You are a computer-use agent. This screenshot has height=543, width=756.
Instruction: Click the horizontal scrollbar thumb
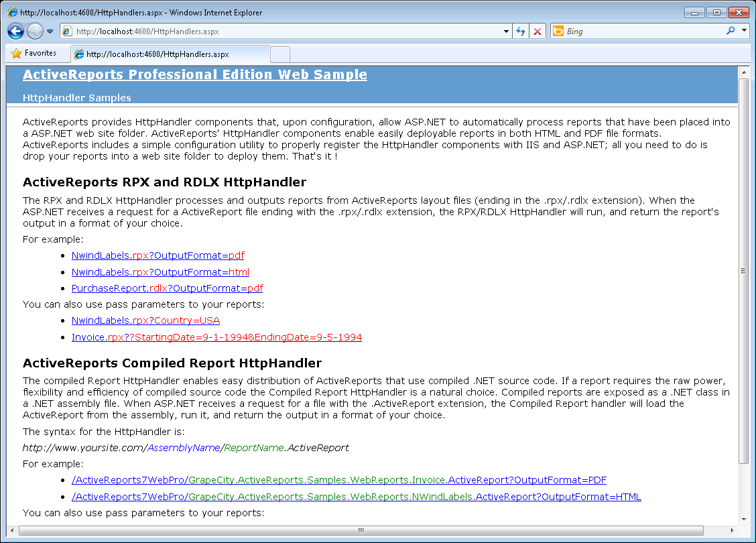[361, 530]
